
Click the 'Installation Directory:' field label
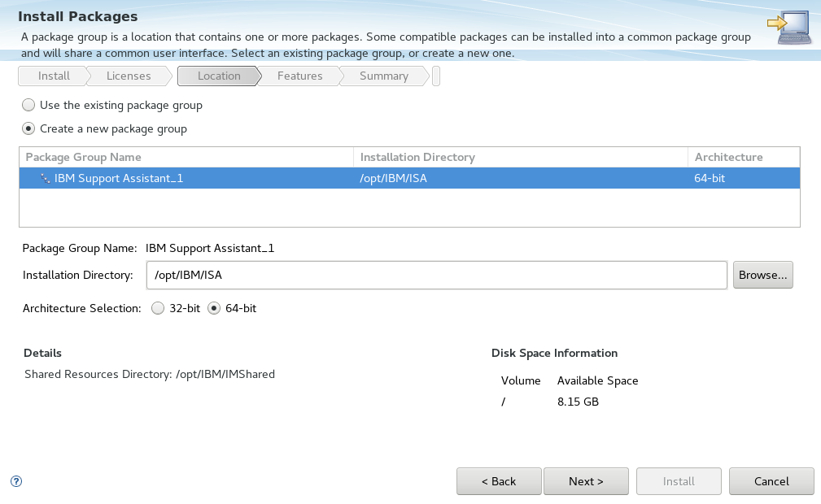[77, 275]
